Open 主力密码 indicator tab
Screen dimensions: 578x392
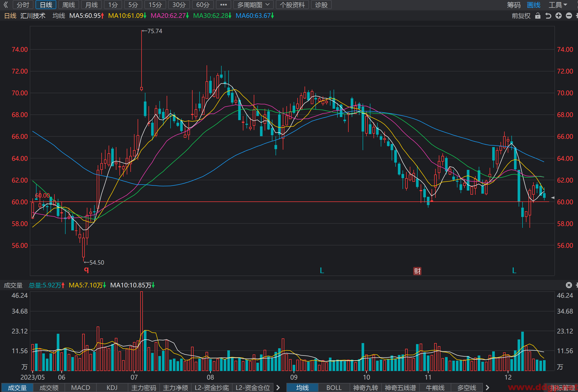click(x=144, y=388)
